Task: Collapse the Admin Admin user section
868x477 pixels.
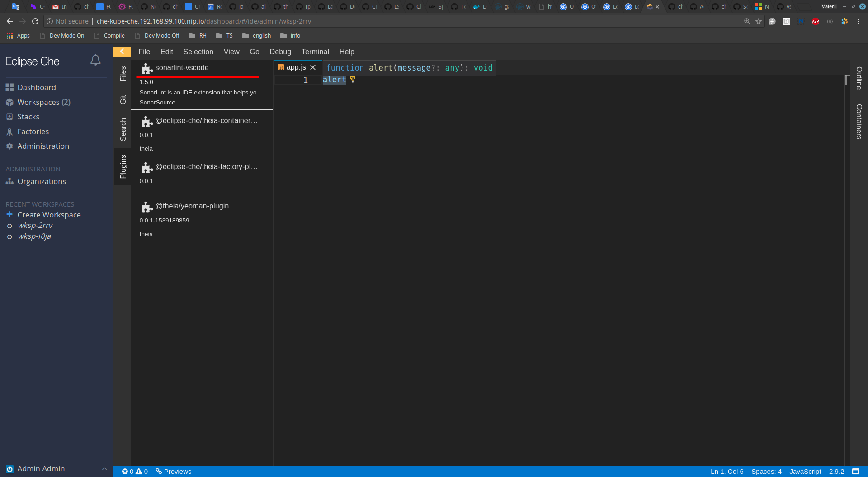Action: pos(104,468)
